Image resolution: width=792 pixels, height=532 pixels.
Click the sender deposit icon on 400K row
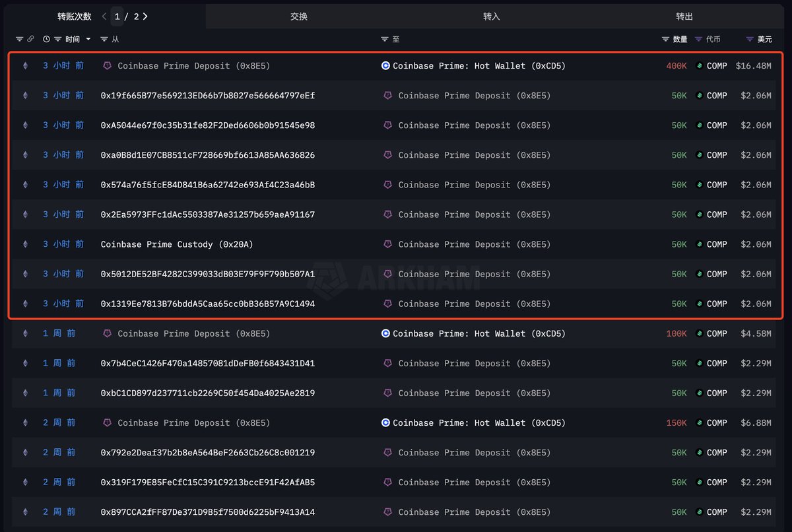(108, 66)
